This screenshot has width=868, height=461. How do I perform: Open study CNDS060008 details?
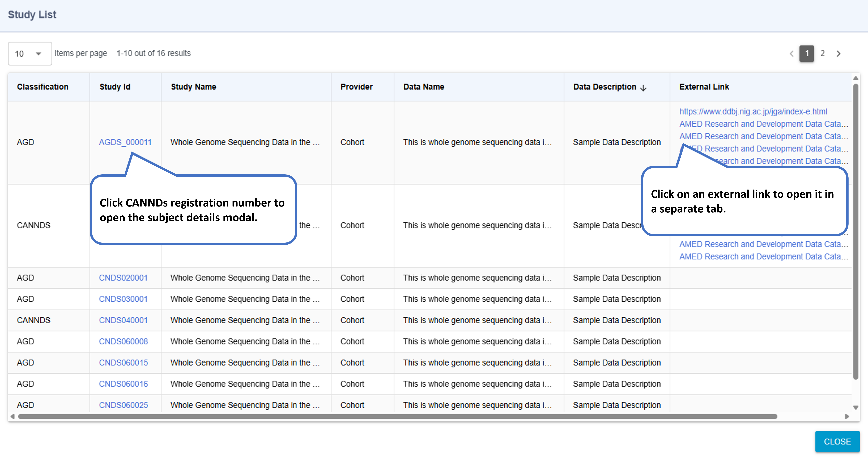123,341
